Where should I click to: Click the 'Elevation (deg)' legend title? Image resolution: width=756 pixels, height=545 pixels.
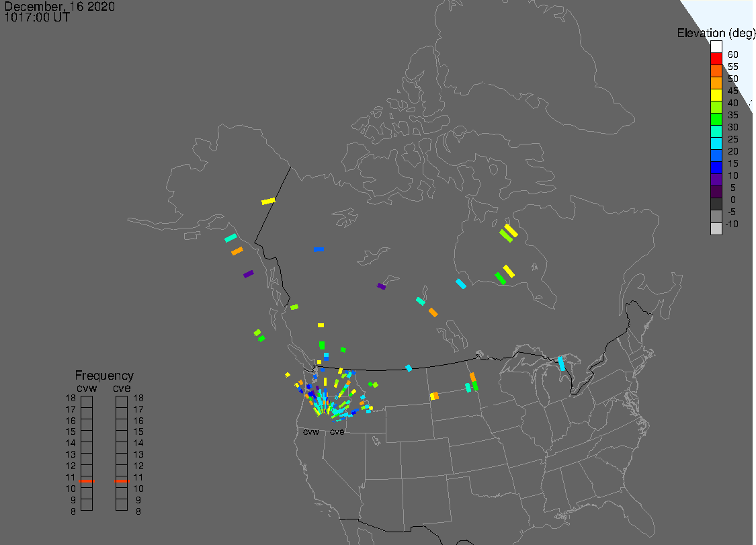tap(716, 33)
